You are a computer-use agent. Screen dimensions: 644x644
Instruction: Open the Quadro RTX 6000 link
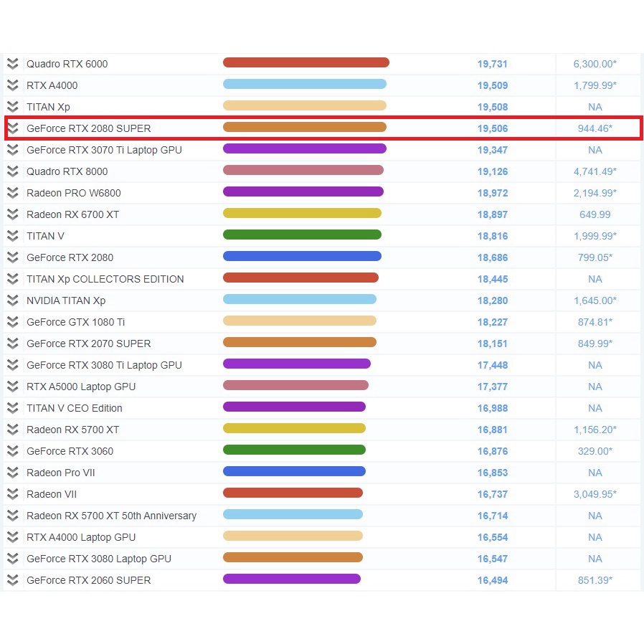pos(67,64)
